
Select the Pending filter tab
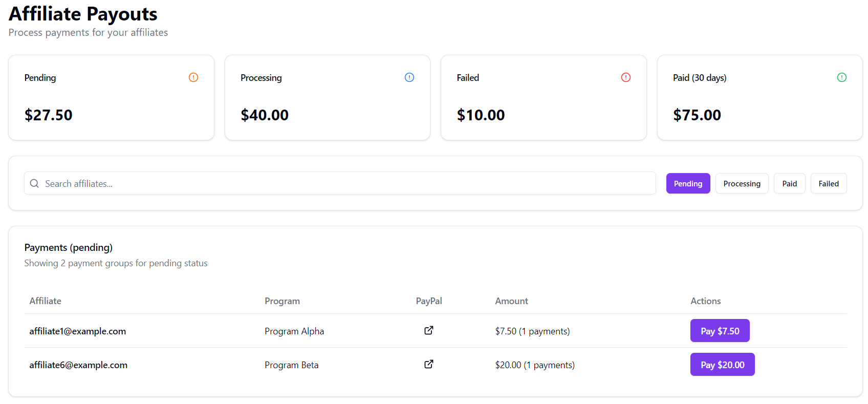tap(688, 183)
